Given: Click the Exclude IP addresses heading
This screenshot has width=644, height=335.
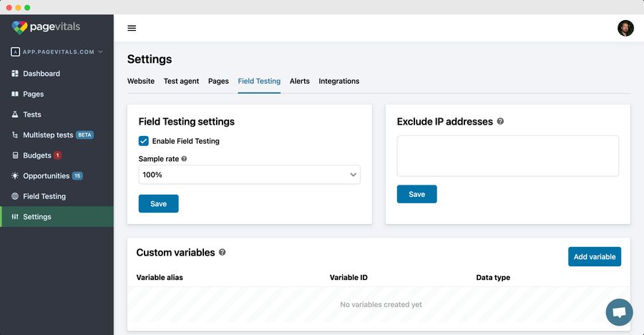Looking at the screenshot, I should [445, 122].
